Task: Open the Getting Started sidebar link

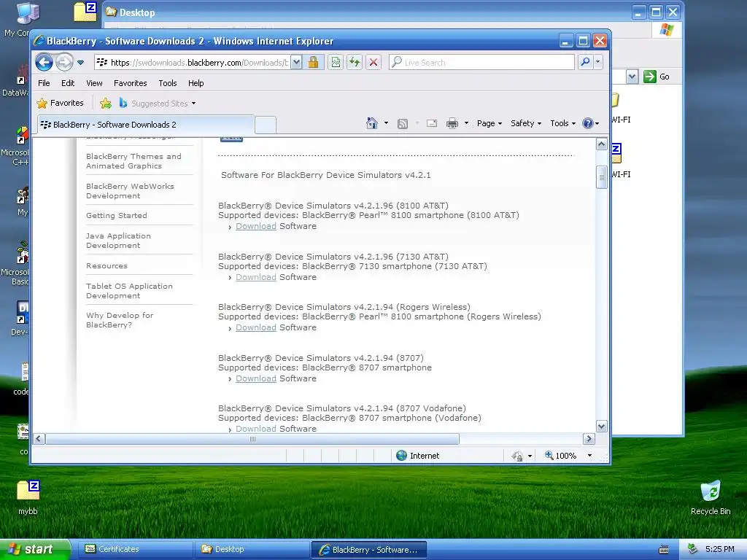Action: pyautogui.click(x=117, y=216)
